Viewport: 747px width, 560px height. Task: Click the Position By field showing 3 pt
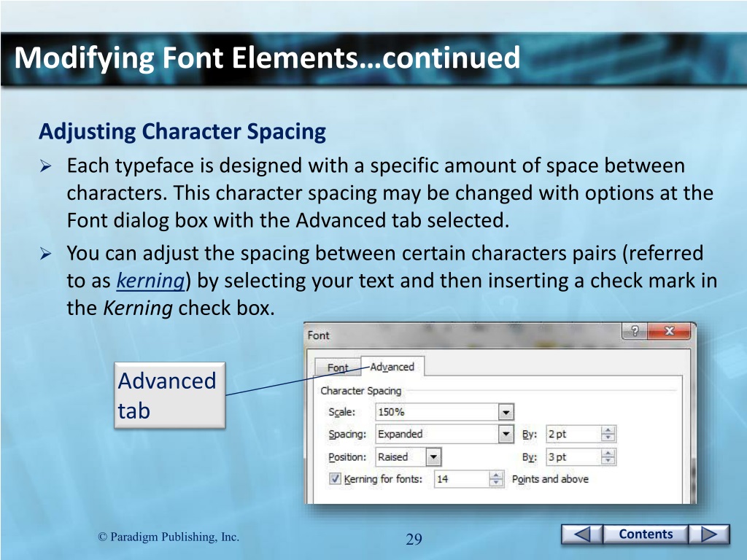[x=573, y=457]
